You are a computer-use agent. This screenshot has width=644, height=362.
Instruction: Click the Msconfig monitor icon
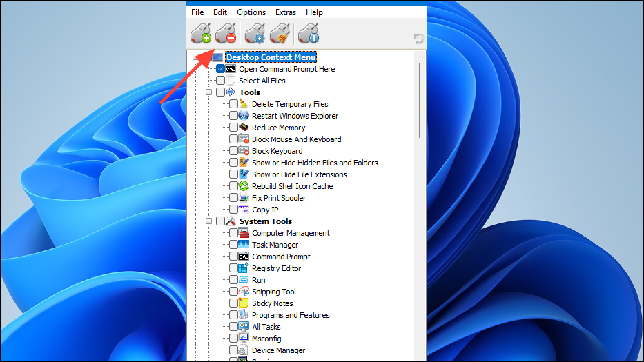click(x=244, y=338)
